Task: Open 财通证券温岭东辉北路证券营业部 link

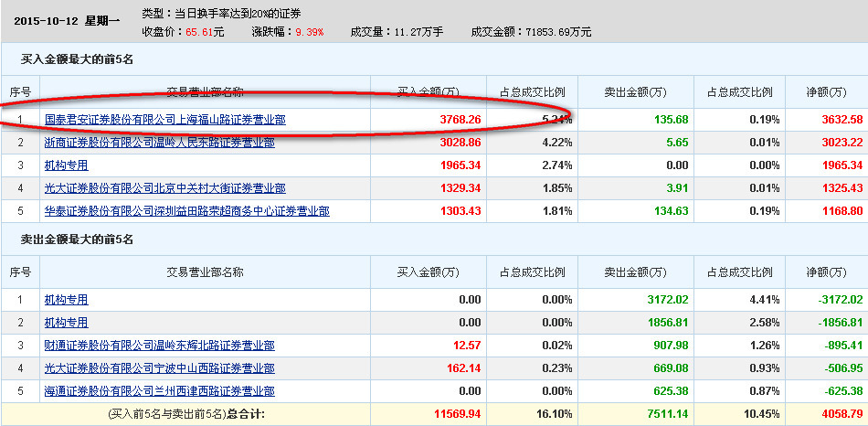Action: pos(159,346)
